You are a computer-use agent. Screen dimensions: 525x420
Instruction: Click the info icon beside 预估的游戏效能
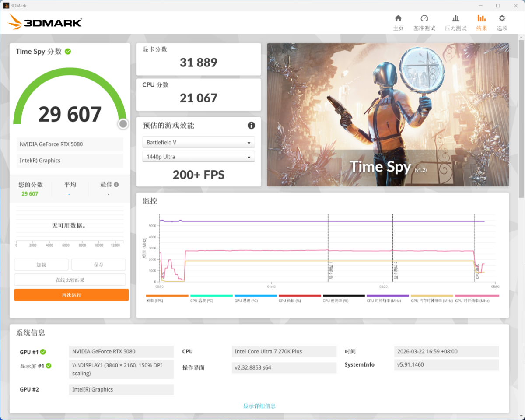[x=251, y=126]
